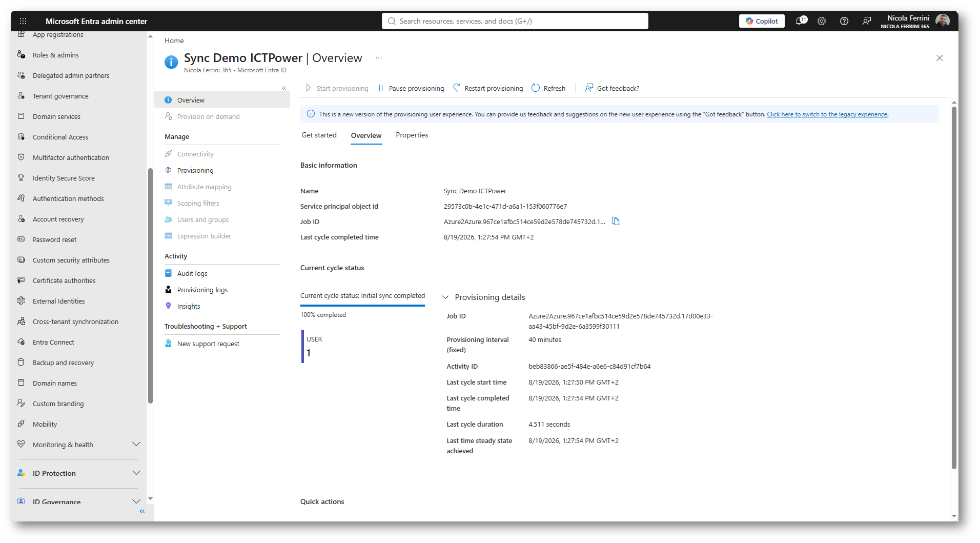
Task: Click the link to switch to legacy experience
Action: coord(828,114)
